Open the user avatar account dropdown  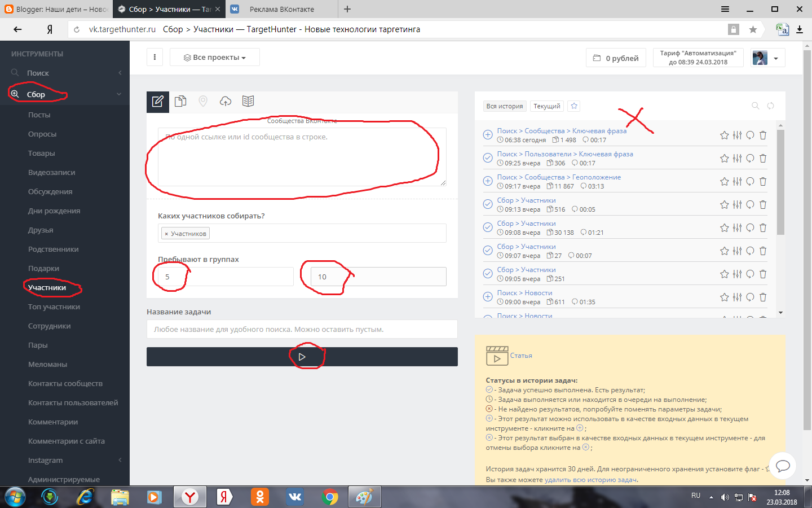point(768,58)
